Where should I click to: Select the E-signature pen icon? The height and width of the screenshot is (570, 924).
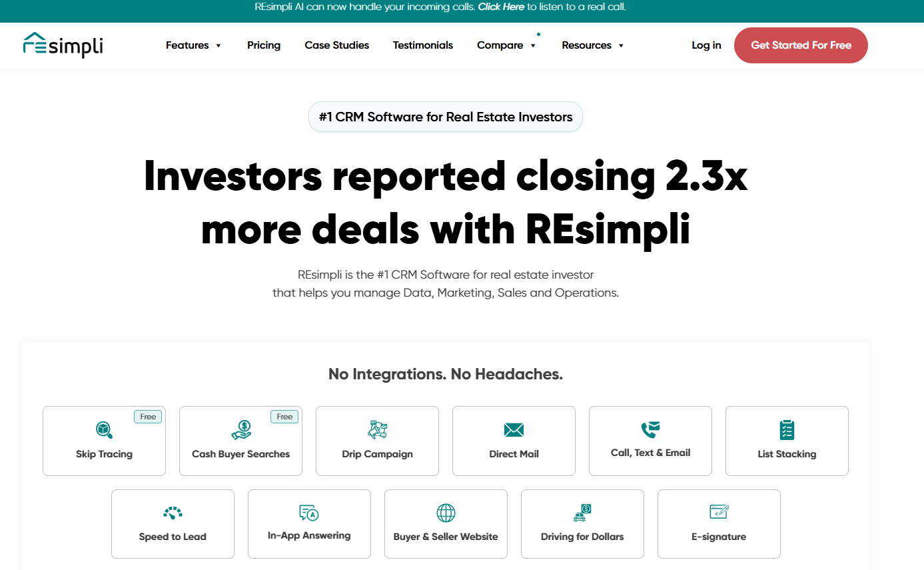pos(719,512)
